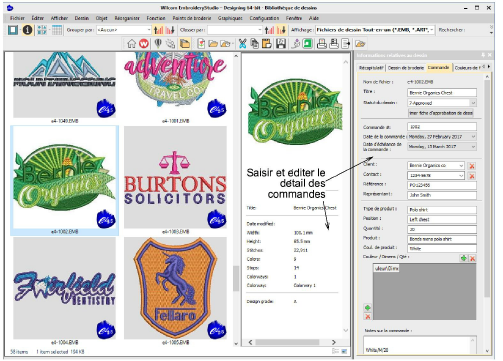Click the square thumbnail view icon
Screen dimensions: 503x361
13,30
